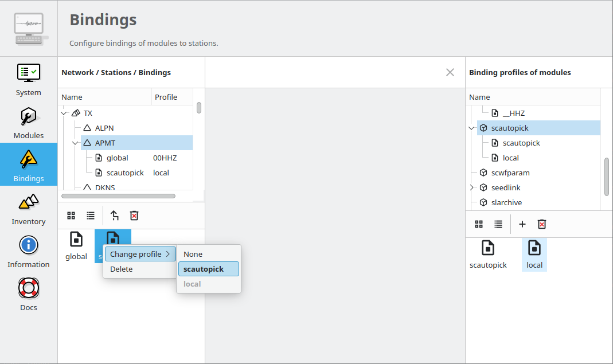Open the Modules section

tap(29, 123)
